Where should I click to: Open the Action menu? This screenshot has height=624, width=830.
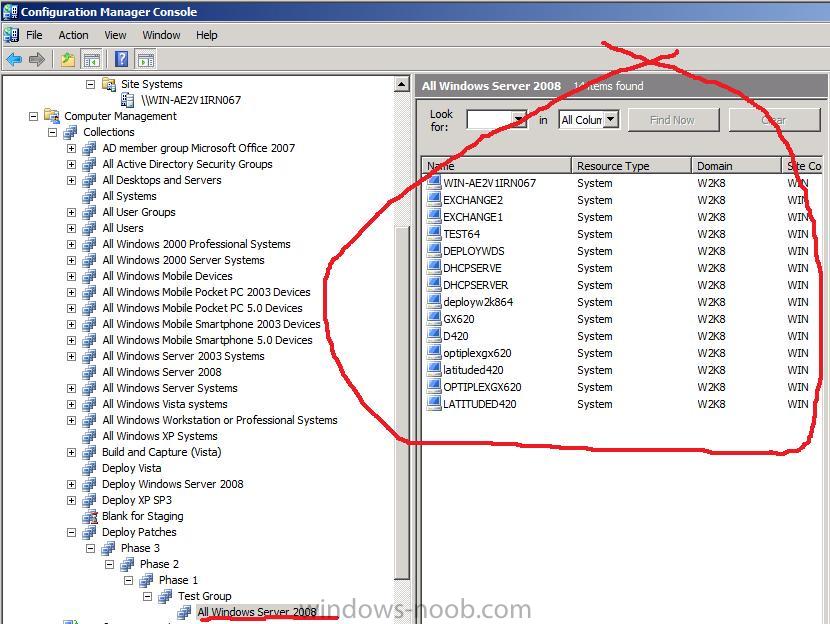click(73, 35)
